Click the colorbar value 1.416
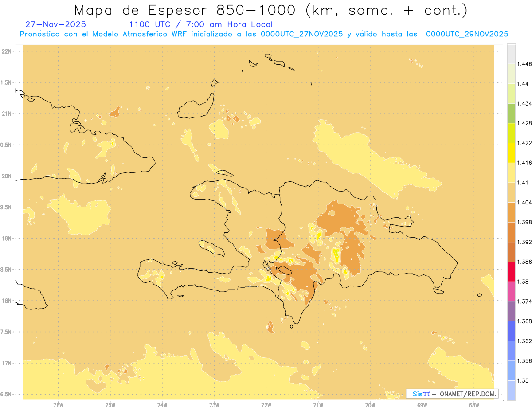 coord(525,163)
